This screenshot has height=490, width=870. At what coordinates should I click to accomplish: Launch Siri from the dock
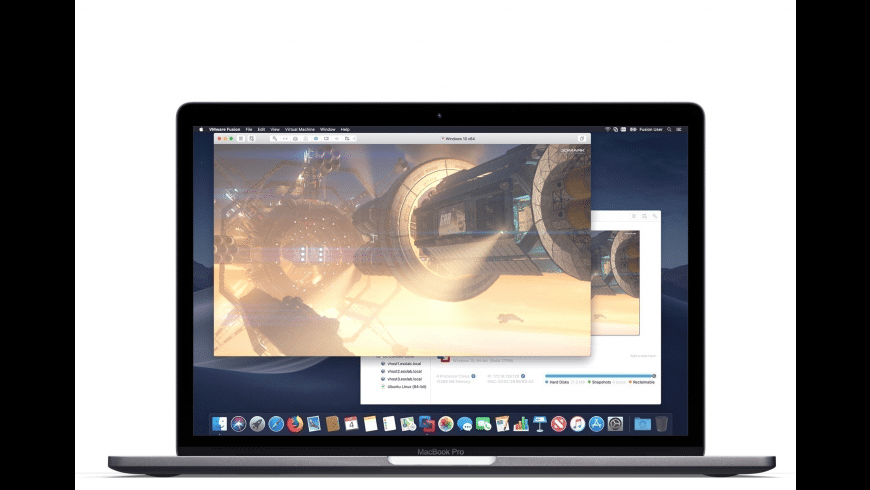239,424
